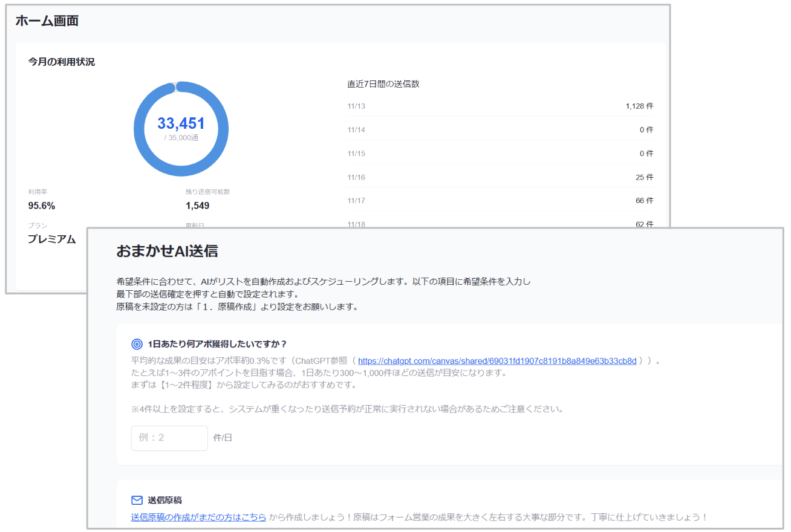Click the 1,549 remaining sends value
This screenshot has height=532, width=791.
[x=197, y=206]
